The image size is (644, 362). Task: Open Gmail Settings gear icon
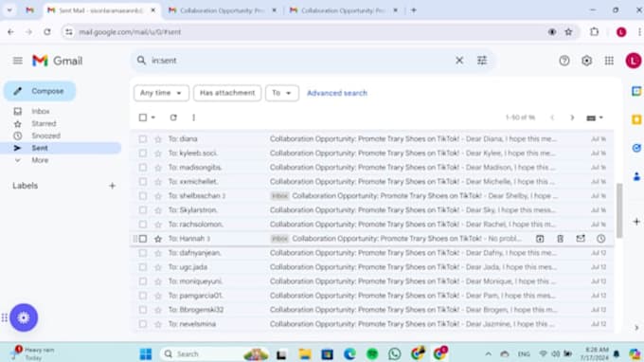coord(586,61)
